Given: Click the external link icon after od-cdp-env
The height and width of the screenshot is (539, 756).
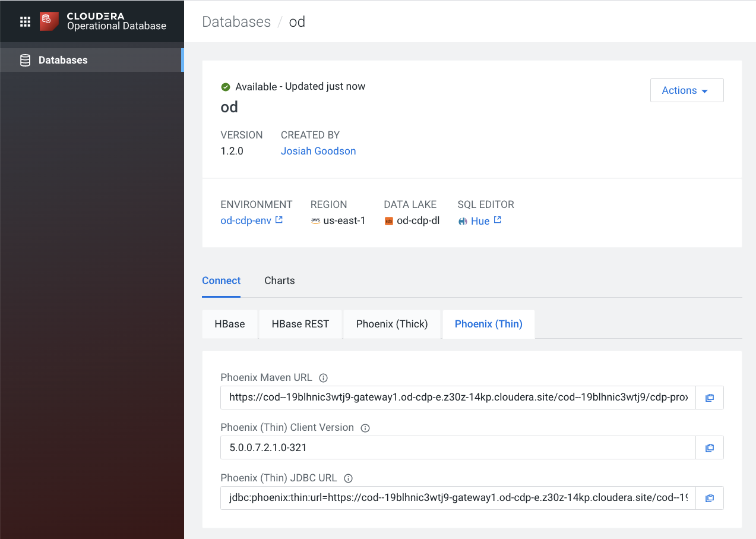Looking at the screenshot, I should (x=279, y=219).
